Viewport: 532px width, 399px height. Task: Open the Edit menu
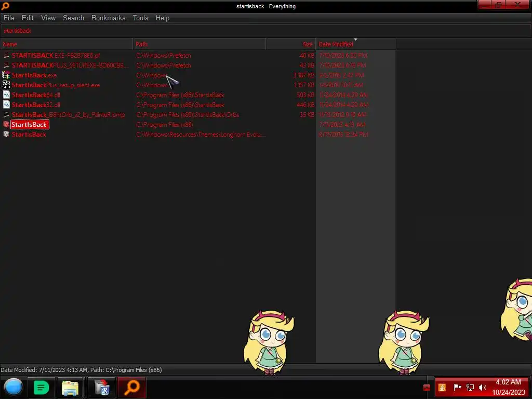click(28, 18)
